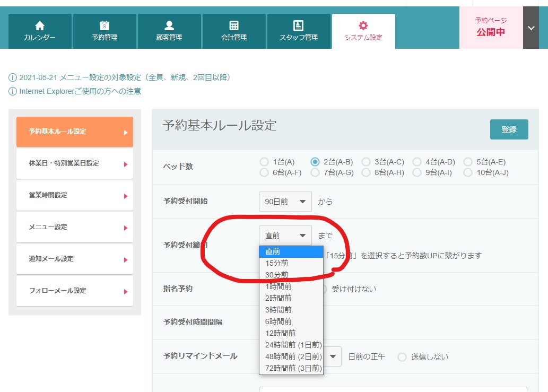Click the calendar home icon
548x392 pixels.
coord(40,25)
